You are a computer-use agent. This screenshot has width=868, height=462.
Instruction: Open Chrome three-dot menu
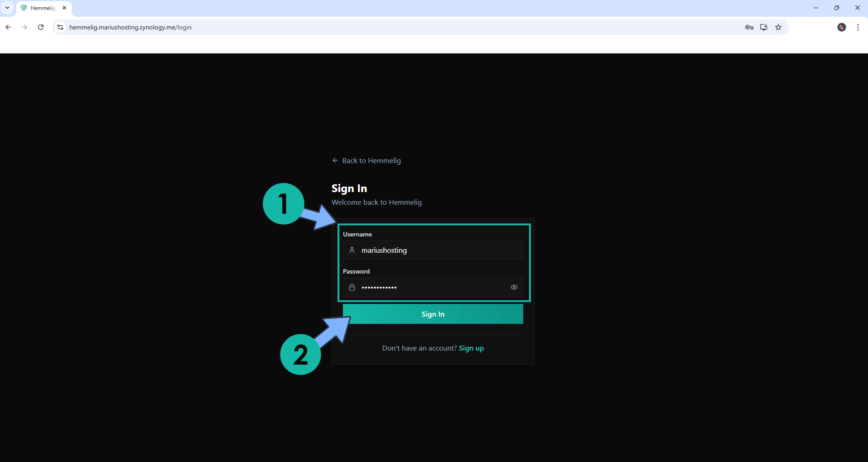click(858, 27)
